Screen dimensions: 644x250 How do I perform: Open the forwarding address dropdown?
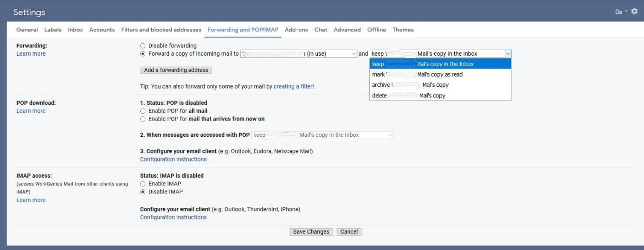298,54
